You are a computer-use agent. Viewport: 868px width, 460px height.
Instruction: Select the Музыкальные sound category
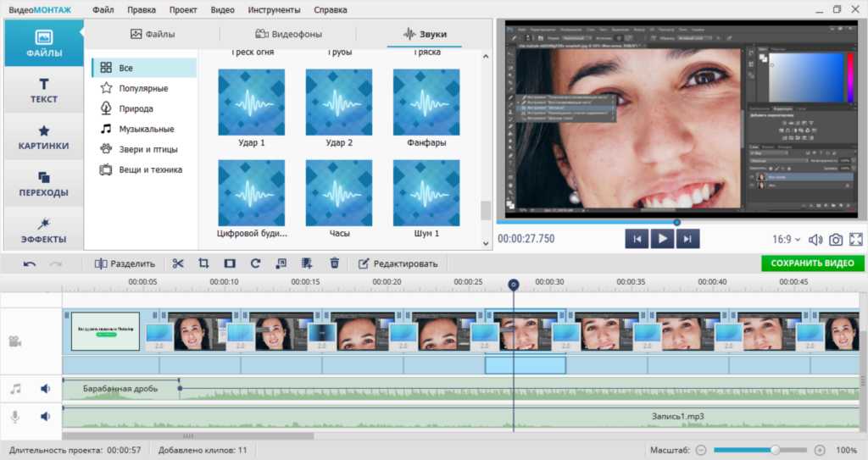144,129
